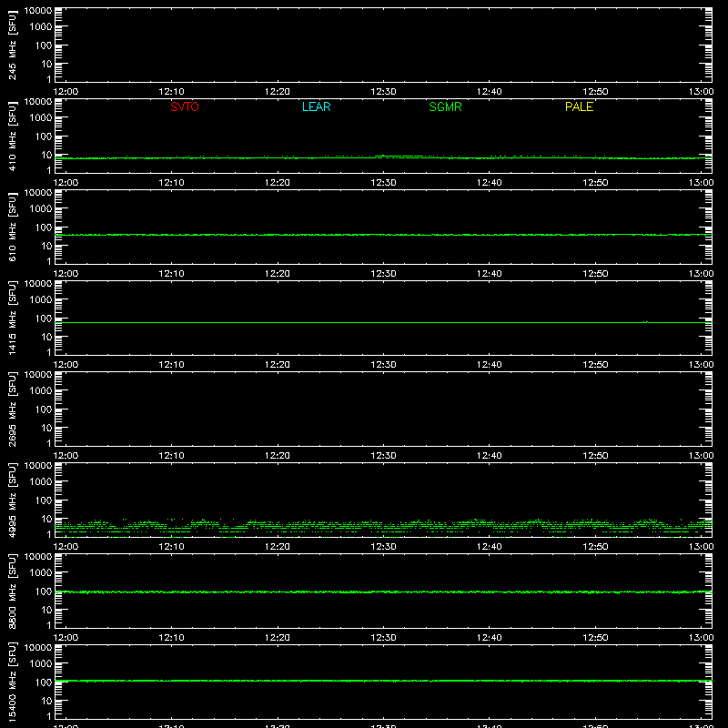Click the 10 y-axis value on 15400 MHz plot
This screenshot has height=728, width=728.
46,701
